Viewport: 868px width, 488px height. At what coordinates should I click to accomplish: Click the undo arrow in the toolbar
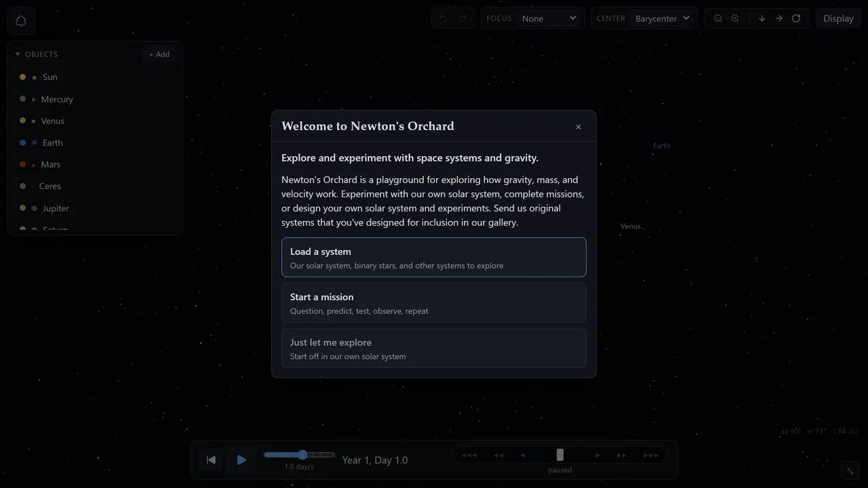click(443, 18)
